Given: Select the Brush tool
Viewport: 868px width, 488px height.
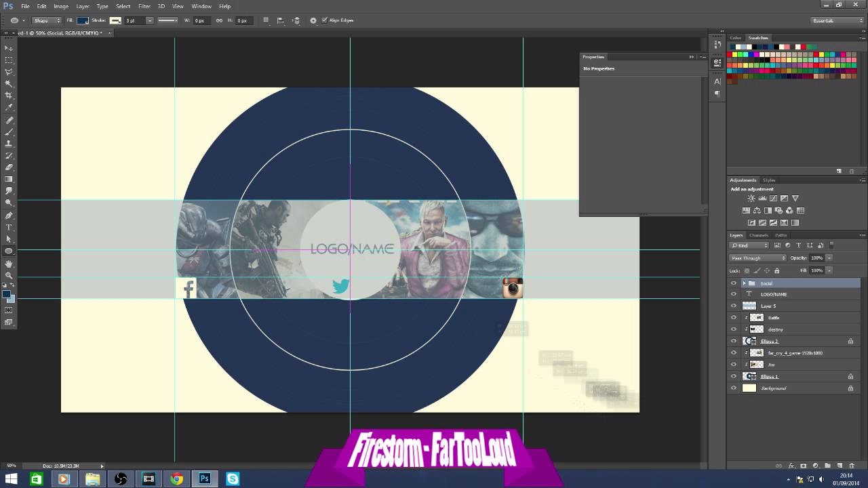Looking at the screenshot, I should (9, 131).
